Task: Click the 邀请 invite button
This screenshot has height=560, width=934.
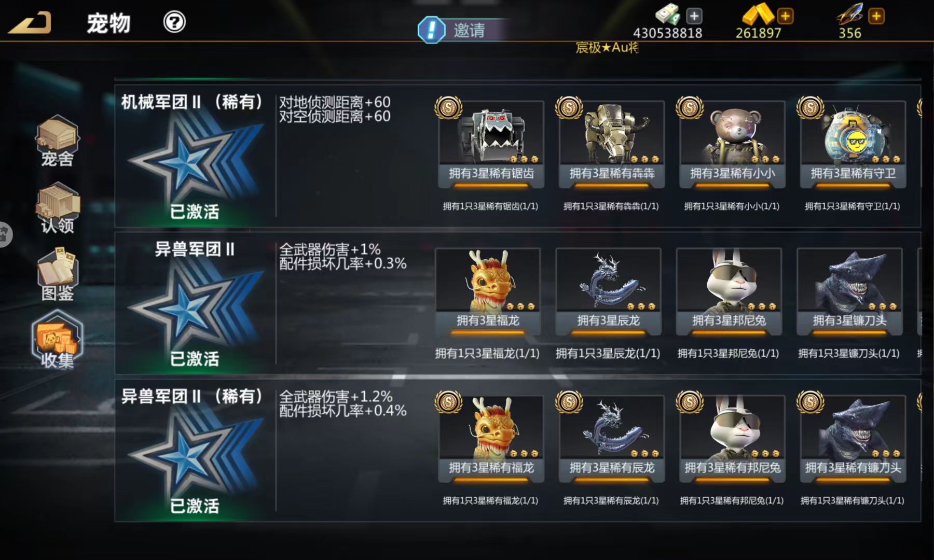Action: point(469,30)
